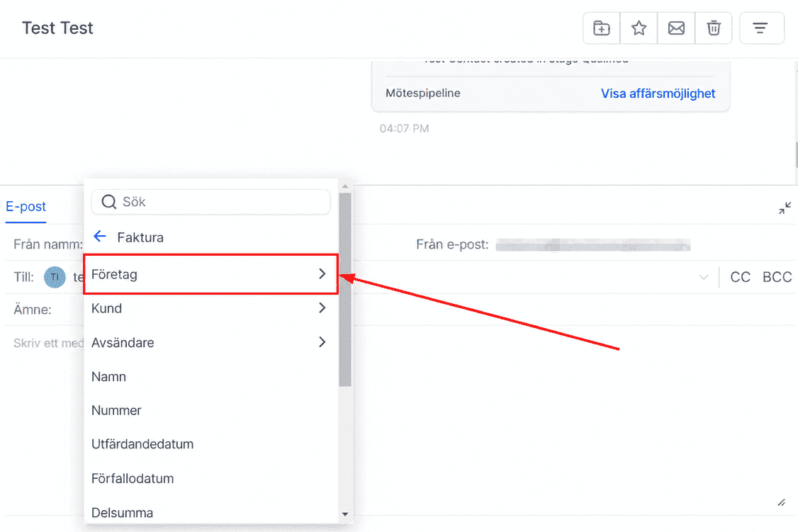Add CC recipients
This screenshot has height=532, width=798.
740,277
